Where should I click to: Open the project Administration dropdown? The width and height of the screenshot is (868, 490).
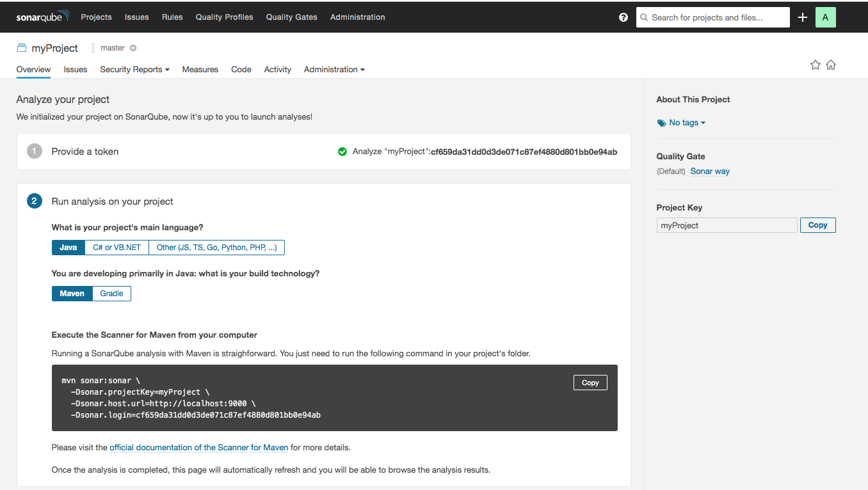coord(334,69)
